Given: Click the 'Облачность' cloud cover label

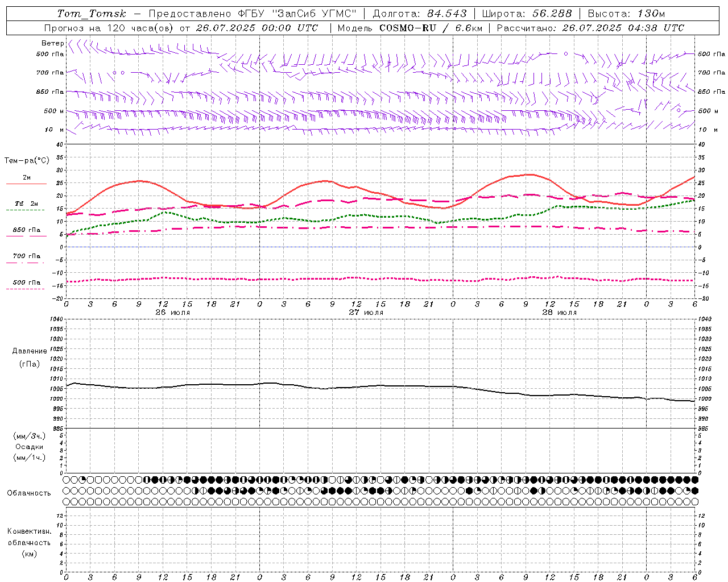Looking at the screenshot, I should point(29,493).
